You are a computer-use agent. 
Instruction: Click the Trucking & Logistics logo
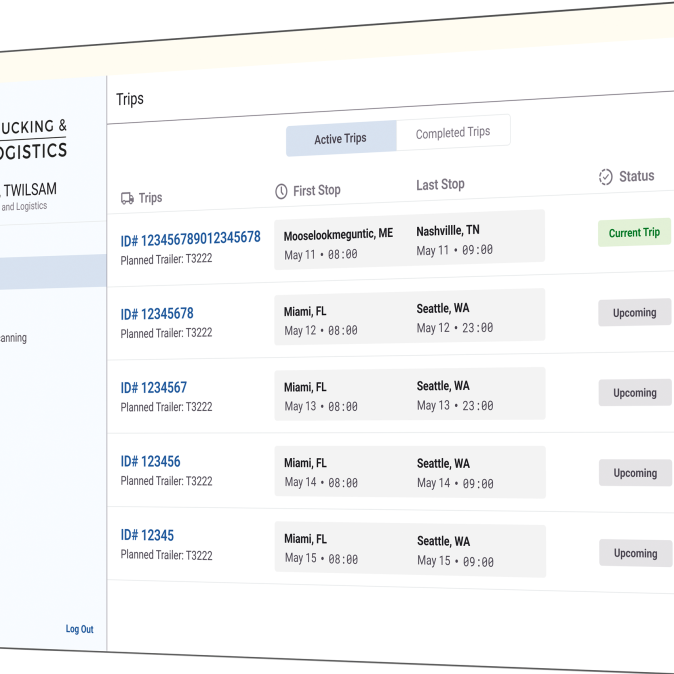[x=33, y=139]
